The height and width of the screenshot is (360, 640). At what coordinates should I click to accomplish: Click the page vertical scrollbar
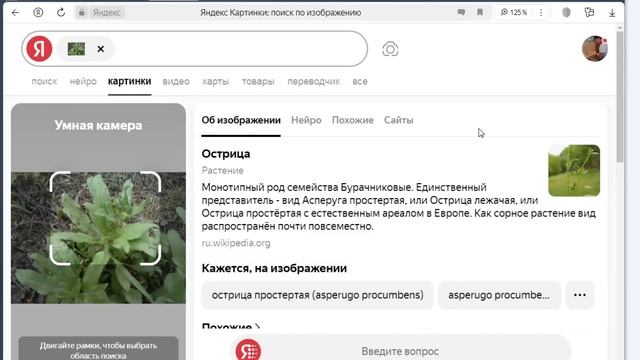[x=620, y=97]
